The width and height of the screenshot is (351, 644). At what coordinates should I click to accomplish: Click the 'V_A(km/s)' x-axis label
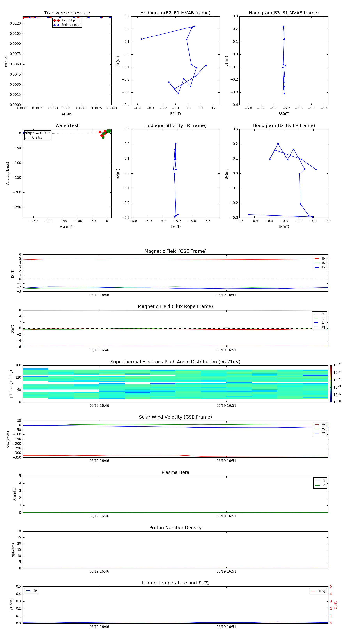[67, 227]
